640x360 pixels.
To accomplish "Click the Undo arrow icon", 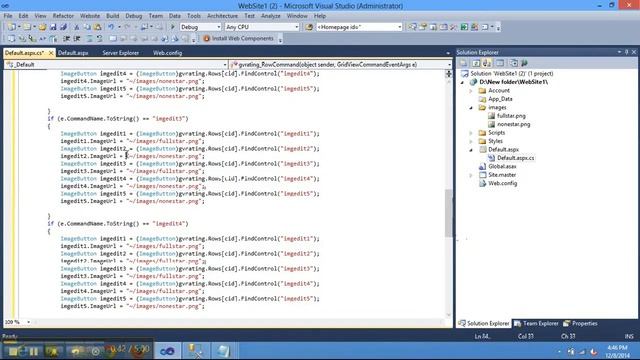I will pos(111,27).
